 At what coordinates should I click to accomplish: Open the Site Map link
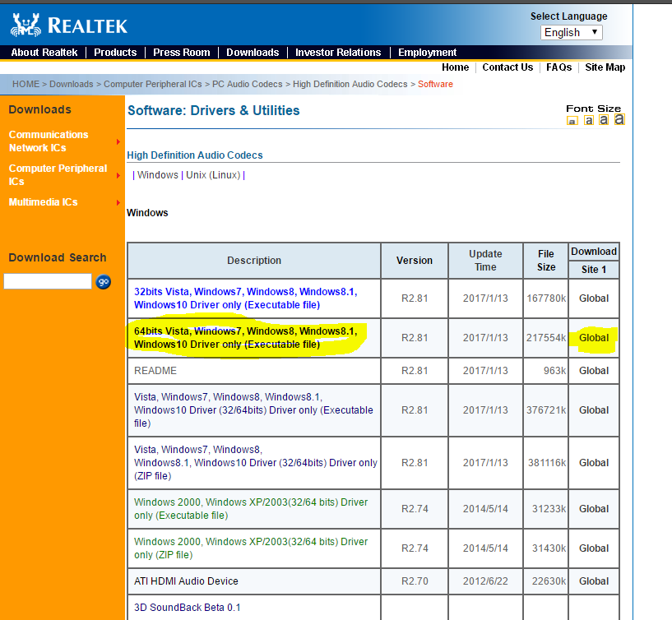[x=605, y=67]
